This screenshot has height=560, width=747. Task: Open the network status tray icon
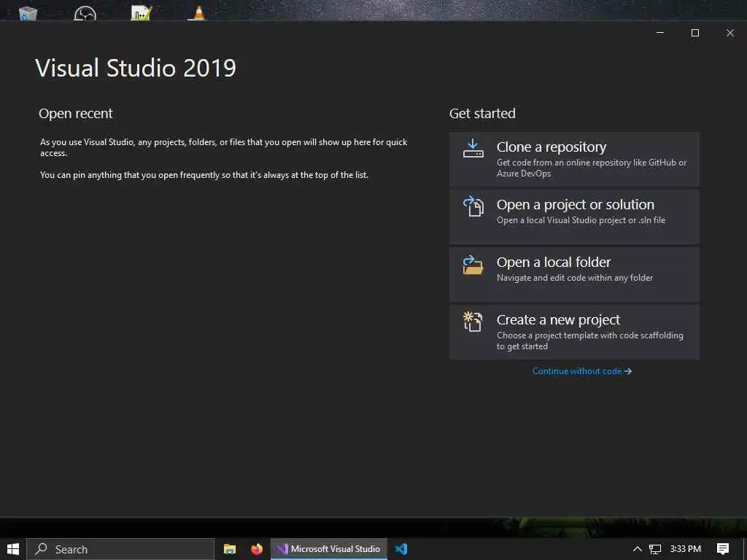click(655, 549)
